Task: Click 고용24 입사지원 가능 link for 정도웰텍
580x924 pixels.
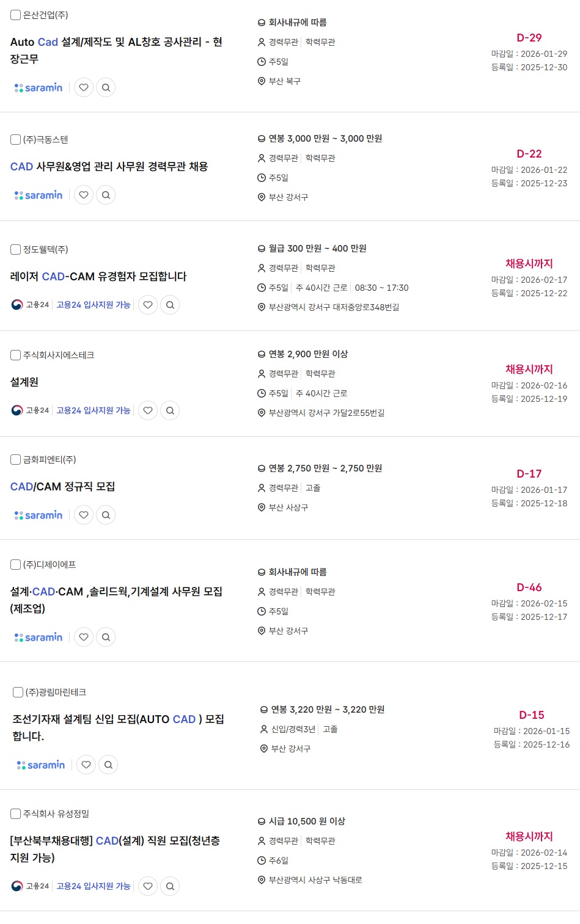Action: click(x=94, y=305)
